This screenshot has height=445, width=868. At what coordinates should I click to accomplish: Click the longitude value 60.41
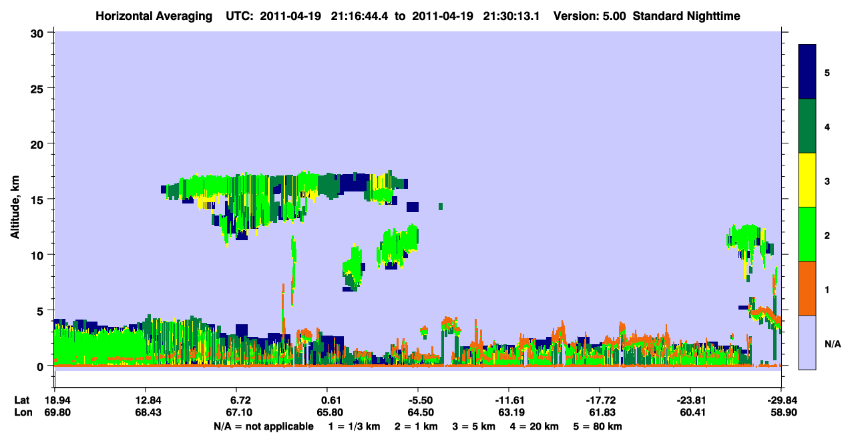(694, 412)
